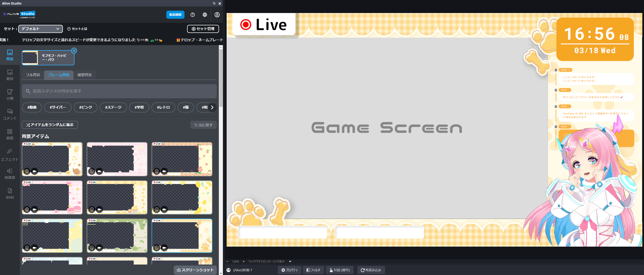Image resolution: width=644 pixels, height=275 pixels.
Task: Switch to the フル背景 tab
Action: click(33, 75)
